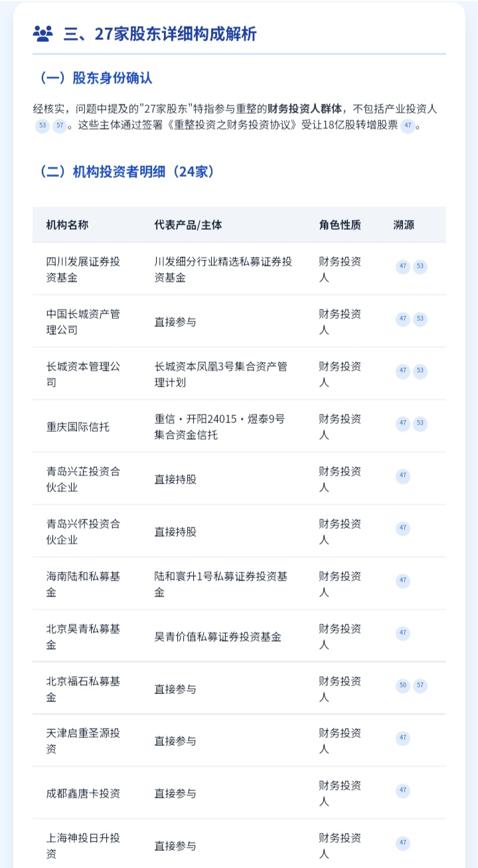Click citation 50 in 北京福石私募基金 row
Screen dimensions: 478x868
point(402,685)
